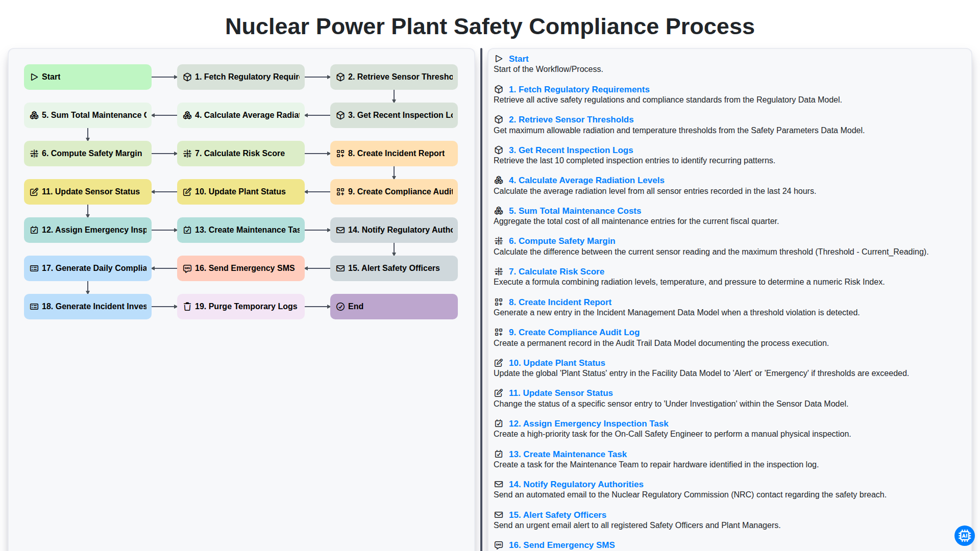Click the cube icon beside Get Recent Inspection Logs link

coord(499,150)
